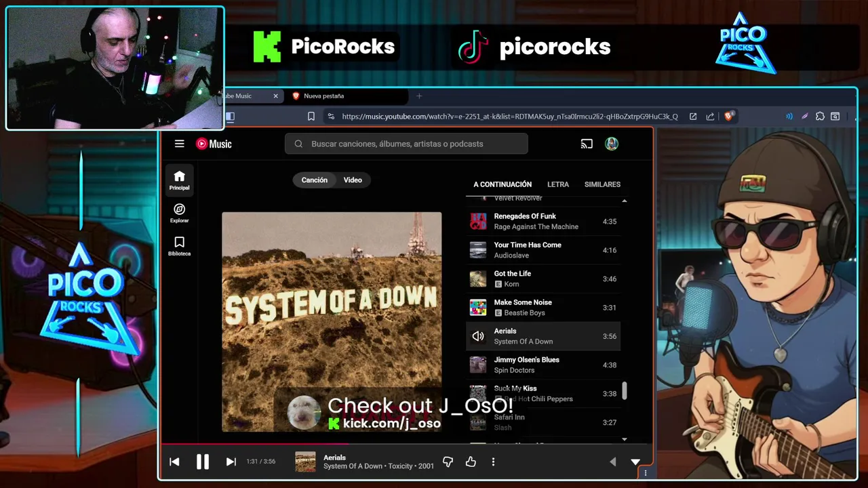Select the Canción toggle option
The width and height of the screenshot is (868, 488).
[315, 180]
